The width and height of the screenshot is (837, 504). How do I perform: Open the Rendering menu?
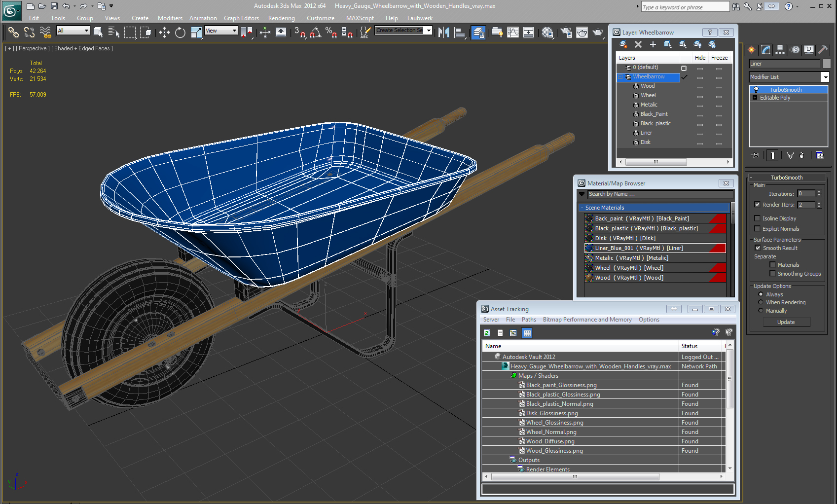(281, 18)
